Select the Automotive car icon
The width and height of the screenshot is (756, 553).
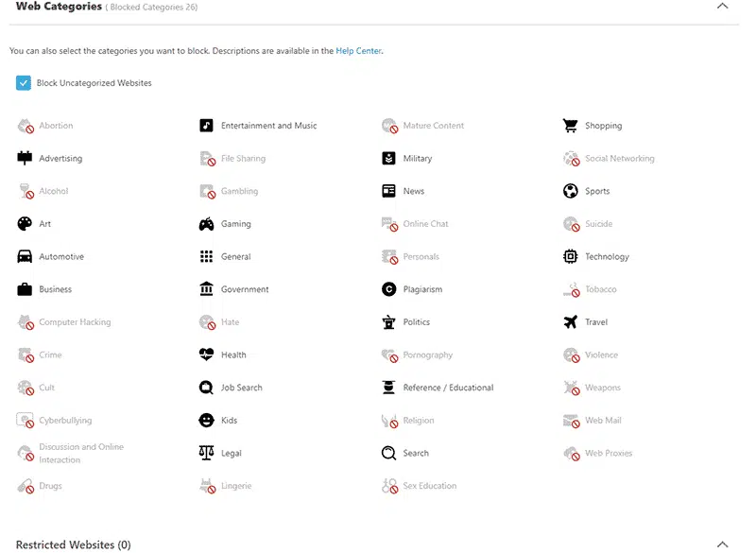24,256
